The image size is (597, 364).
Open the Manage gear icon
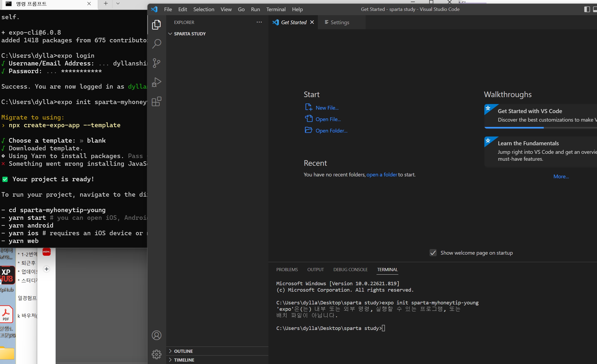pyautogui.click(x=157, y=354)
